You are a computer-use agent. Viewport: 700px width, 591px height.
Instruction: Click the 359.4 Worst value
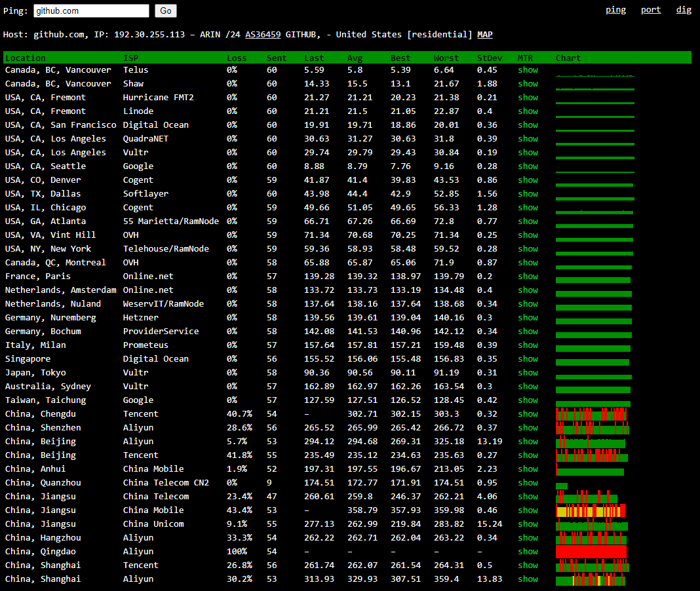(446, 579)
